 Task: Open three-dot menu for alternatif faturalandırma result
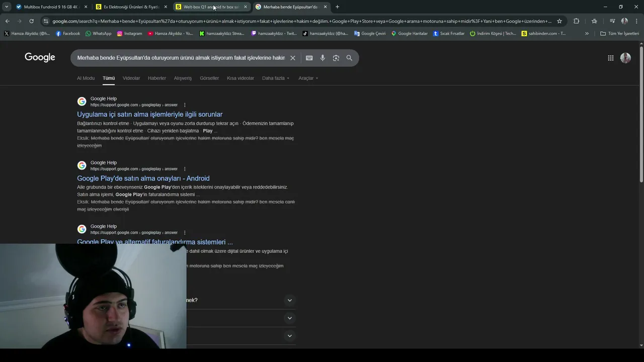(185, 233)
